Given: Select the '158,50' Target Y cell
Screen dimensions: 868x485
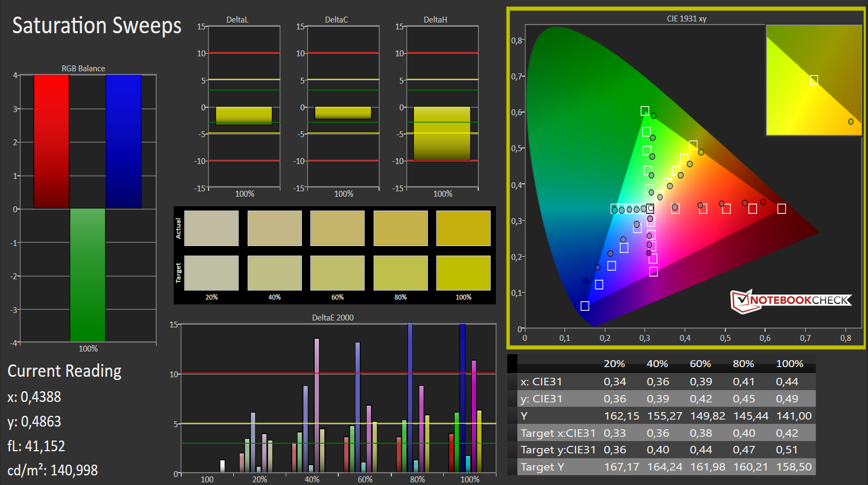Looking at the screenshot, I should point(793,467).
